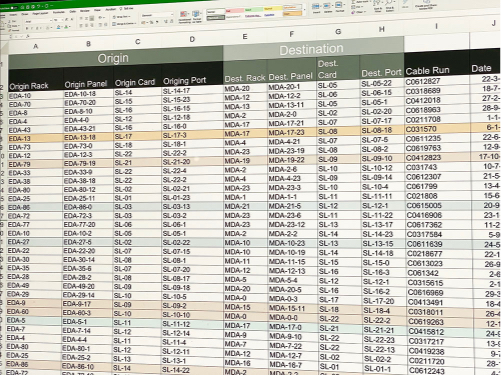
Task: Click the Percent Style icon
Action: point(151,22)
